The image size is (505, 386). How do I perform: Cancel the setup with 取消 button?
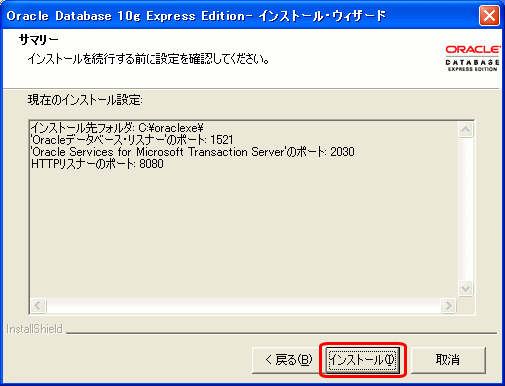448,360
